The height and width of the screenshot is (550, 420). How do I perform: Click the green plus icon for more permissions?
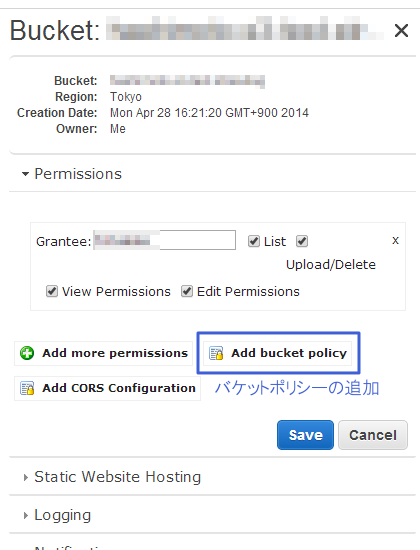point(27,353)
